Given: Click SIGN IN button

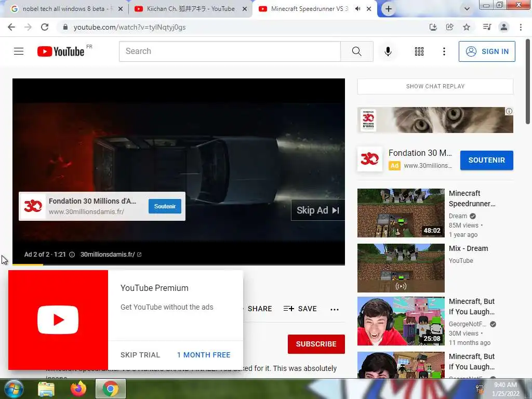Looking at the screenshot, I should click(487, 51).
